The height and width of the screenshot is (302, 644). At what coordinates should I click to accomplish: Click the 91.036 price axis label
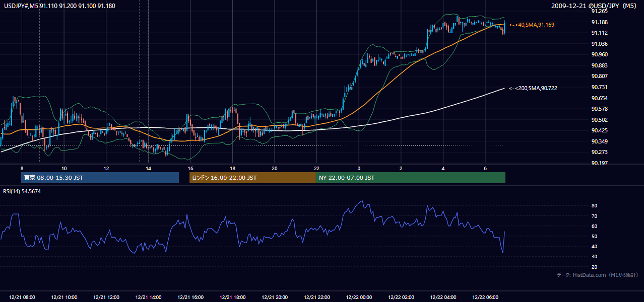coord(600,44)
